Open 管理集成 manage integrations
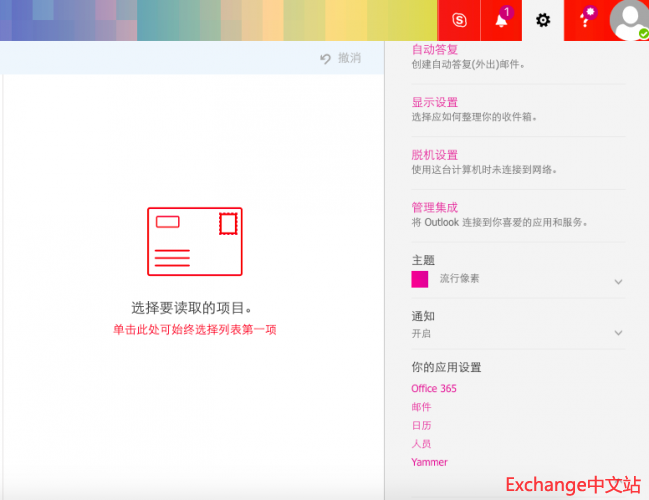Screen dimensions: 649x500 click(x=434, y=207)
